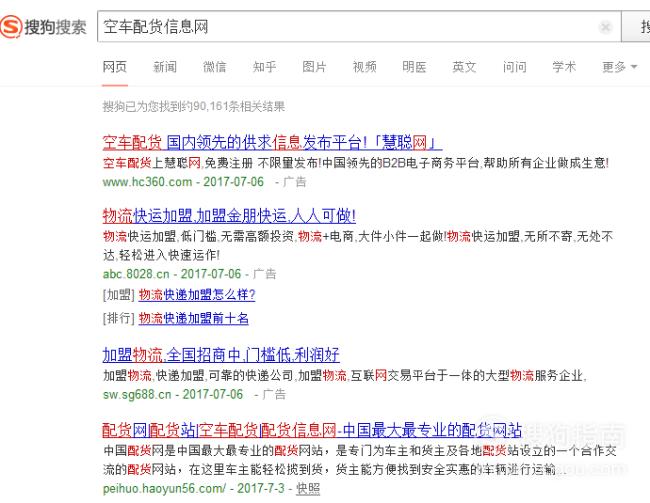Click the 搜狗已为您找到约90,161条相关结果 text

tap(194, 107)
